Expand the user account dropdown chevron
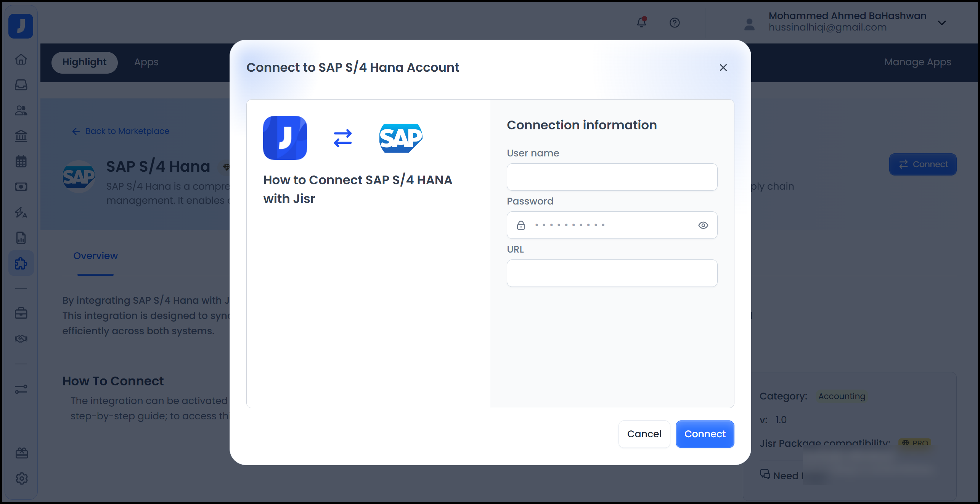The height and width of the screenshot is (504, 980). pyautogui.click(x=942, y=23)
